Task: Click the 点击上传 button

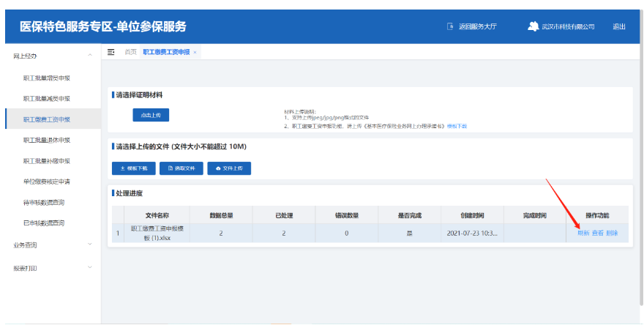Action: click(151, 115)
